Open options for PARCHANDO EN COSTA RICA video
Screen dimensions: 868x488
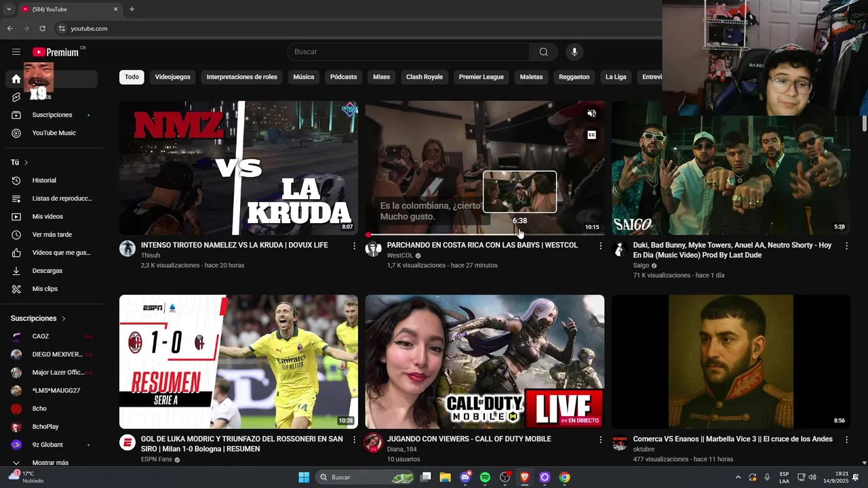(x=600, y=246)
